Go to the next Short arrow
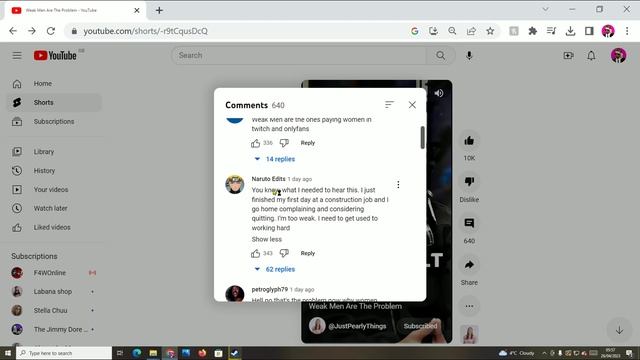The image size is (640, 360). pyautogui.click(x=619, y=330)
